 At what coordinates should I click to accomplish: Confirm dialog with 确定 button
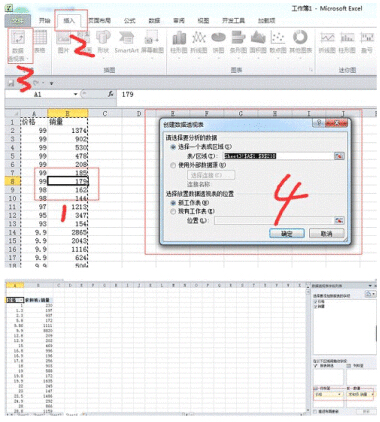pyautogui.click(x=287, y=233)
